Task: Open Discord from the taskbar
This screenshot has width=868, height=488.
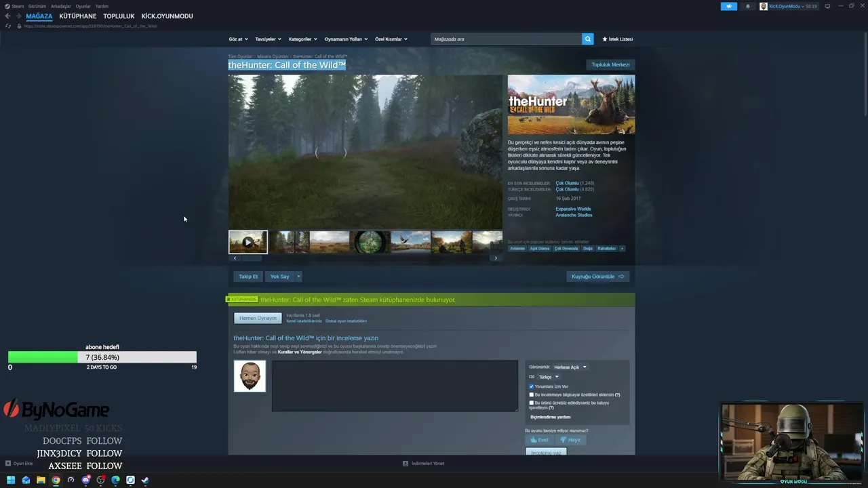Action: click(85, 480)
